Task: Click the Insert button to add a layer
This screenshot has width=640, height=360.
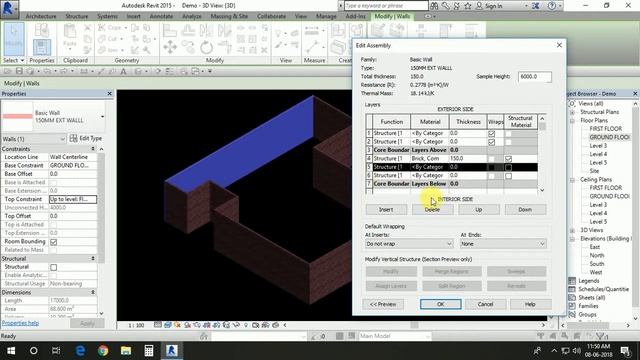Action: 386,210
